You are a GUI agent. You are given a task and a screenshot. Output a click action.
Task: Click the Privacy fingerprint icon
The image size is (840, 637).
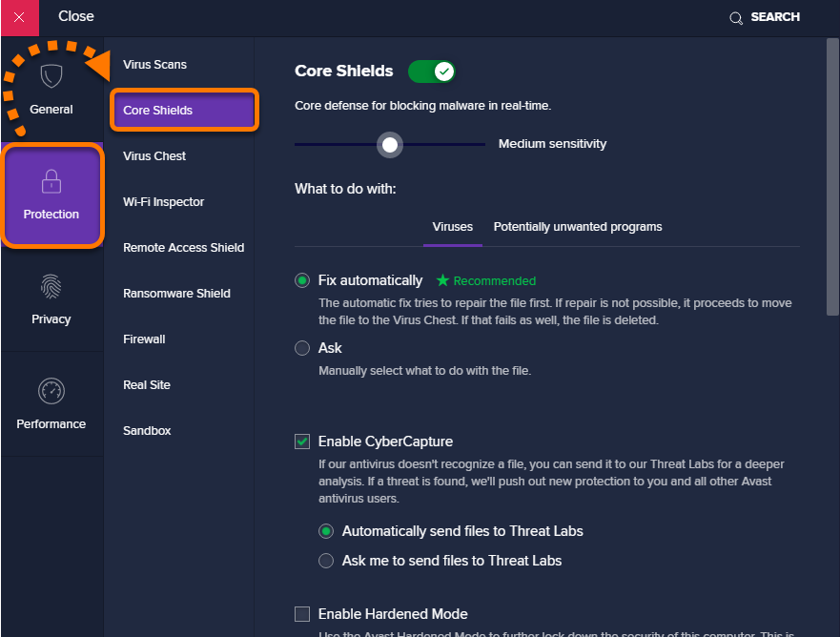[51, 286]
